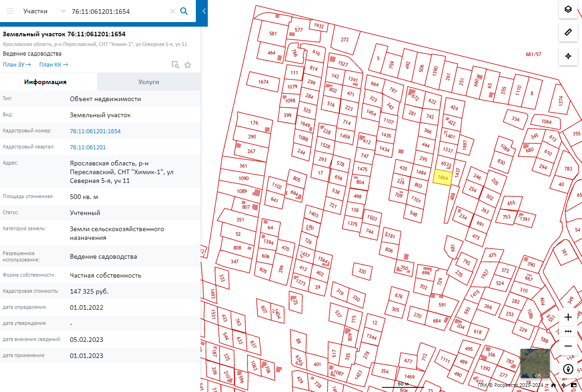Click the ownership value Частная собственность
This screenshot has height=392, width=582.
[x=106, y=275]
